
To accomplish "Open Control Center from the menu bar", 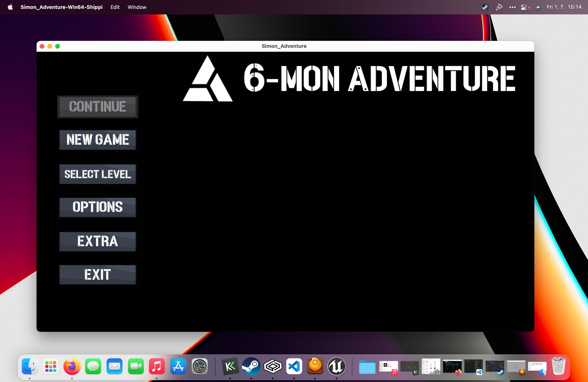I will click(524, 7).
